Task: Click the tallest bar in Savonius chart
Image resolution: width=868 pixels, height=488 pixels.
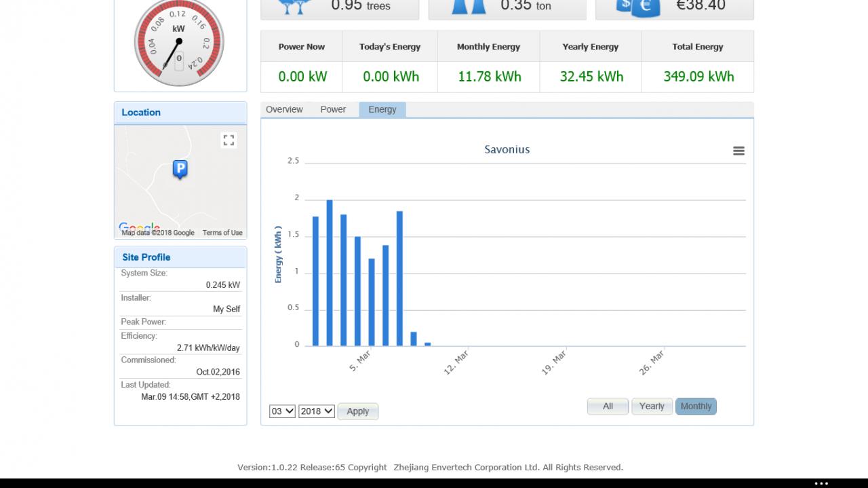Action: (330, 273)
